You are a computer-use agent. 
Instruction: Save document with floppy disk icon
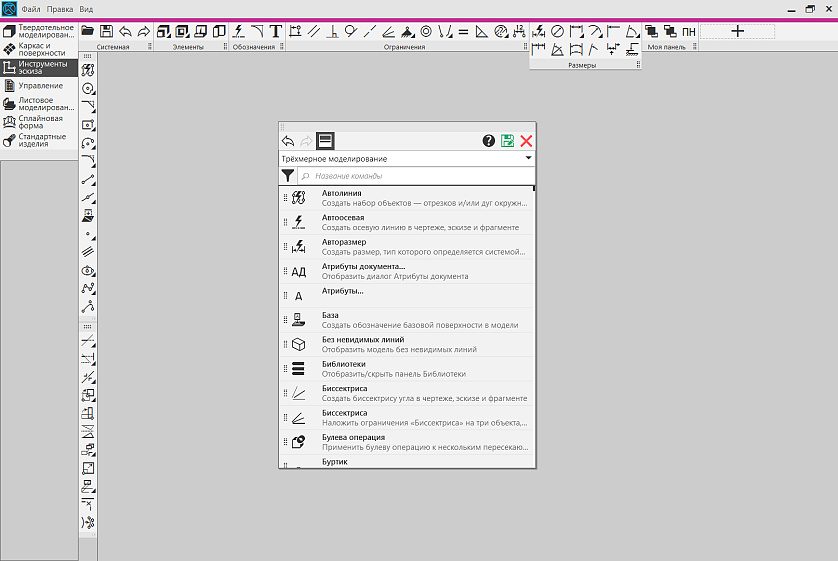[106, 31]
